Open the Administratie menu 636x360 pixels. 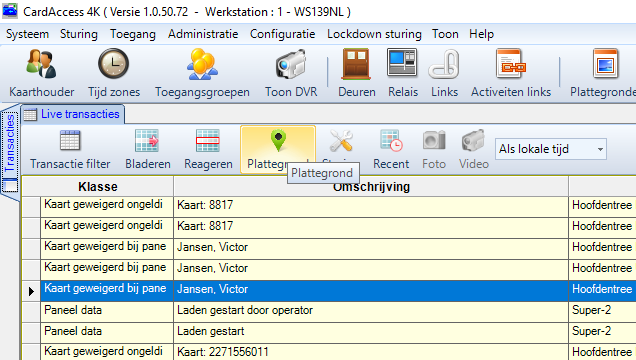click(x=203, y=34)
